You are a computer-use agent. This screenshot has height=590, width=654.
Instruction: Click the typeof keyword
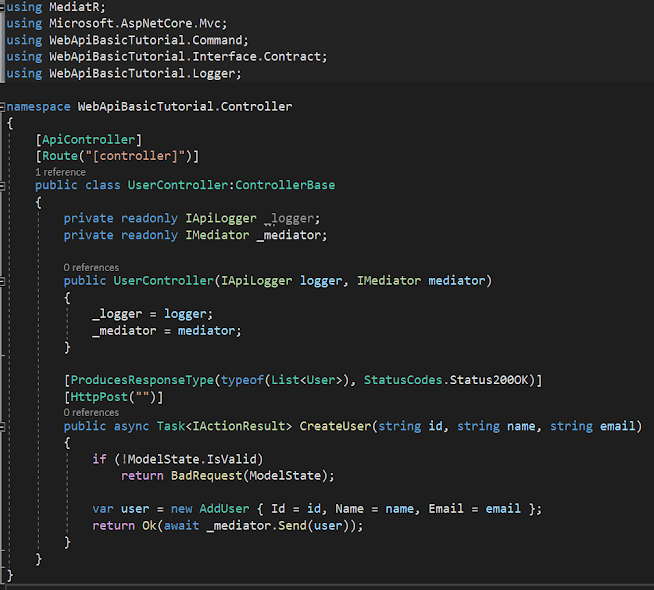tap(242, 380)
